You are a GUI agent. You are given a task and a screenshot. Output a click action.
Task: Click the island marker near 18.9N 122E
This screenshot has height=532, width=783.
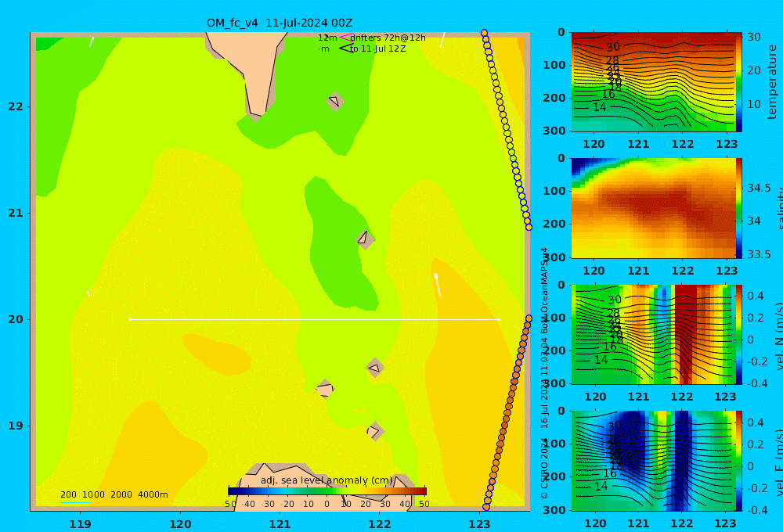pyautogui.click(x=374, y=431)
